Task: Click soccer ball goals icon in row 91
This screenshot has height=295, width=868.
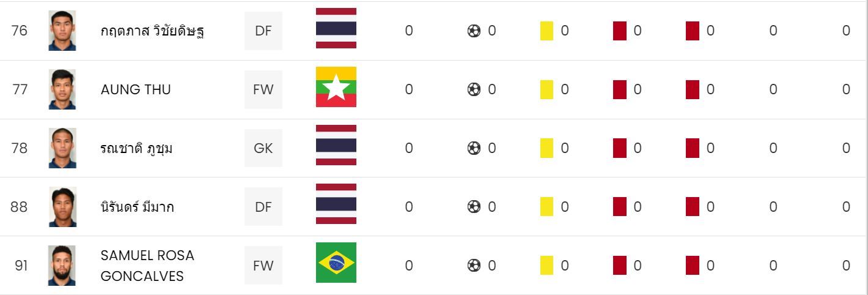Action: point(474,265)
